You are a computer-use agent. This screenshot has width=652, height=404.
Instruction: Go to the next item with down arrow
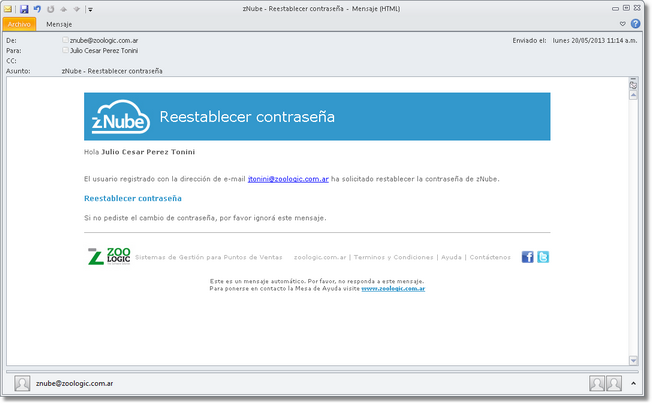click(x=76, y=9)
